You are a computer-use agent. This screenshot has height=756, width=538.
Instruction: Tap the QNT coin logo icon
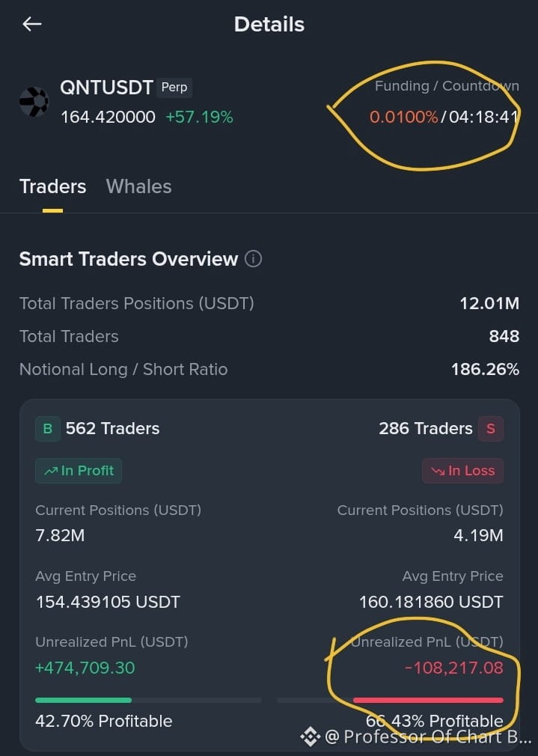pyautogui.click(x=34, y=102)
